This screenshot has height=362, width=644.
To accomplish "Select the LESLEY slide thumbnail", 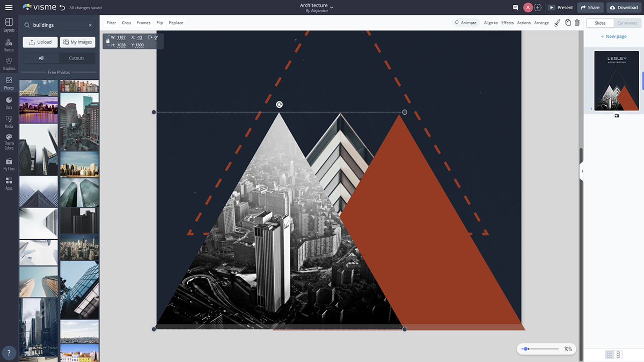I will (x=617, y=80).
